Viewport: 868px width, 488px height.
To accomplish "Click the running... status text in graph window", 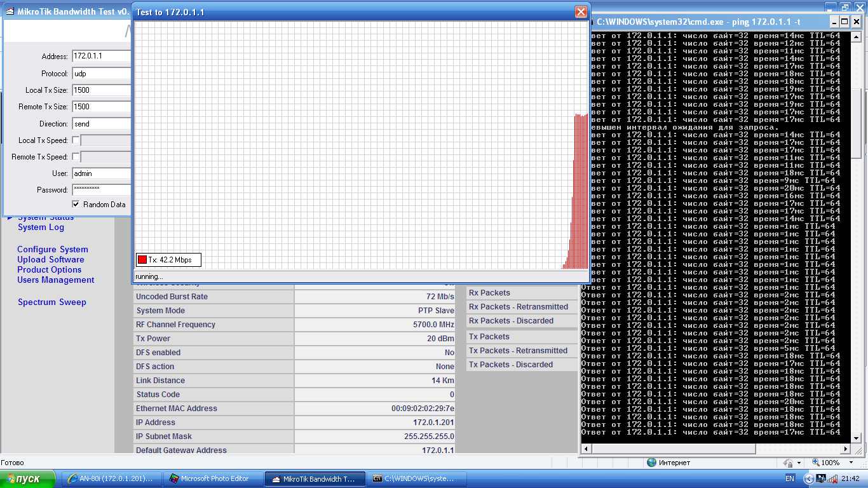I will tap(149, 276).
